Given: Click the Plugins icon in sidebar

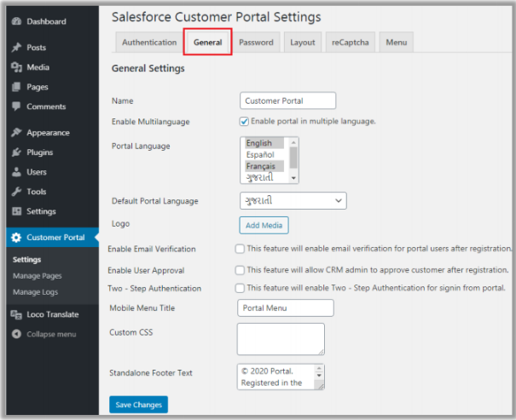Looking at the screenshot, I should [x=16, y=152].
